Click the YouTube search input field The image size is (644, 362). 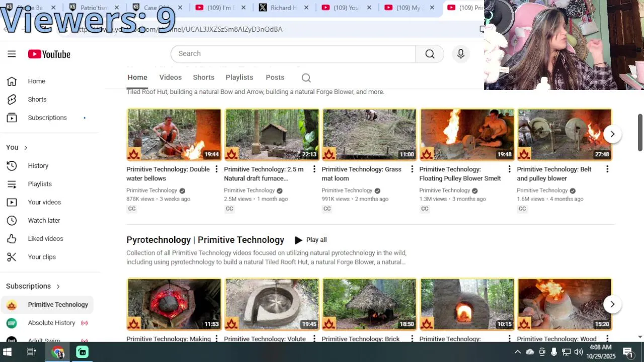(293, 54)
